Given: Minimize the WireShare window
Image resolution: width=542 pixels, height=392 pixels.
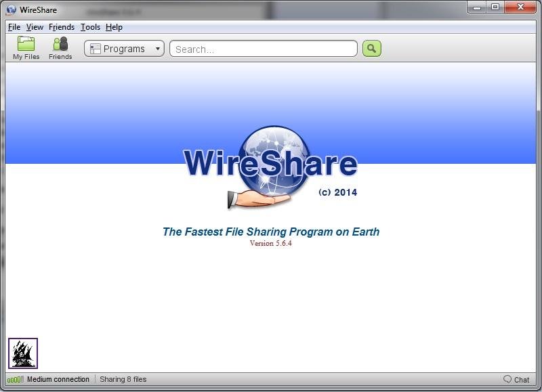Looking at the screenshot, I should pos(478,7).
